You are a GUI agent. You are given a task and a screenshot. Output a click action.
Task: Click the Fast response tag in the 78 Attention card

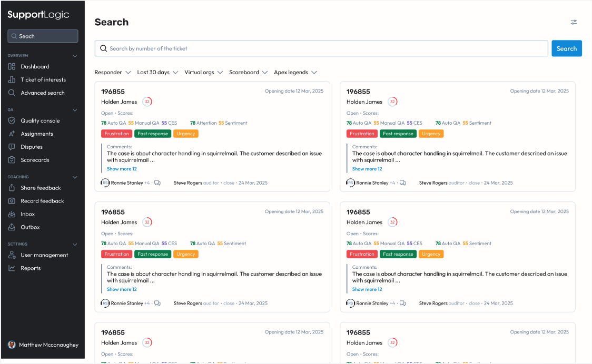153,134
